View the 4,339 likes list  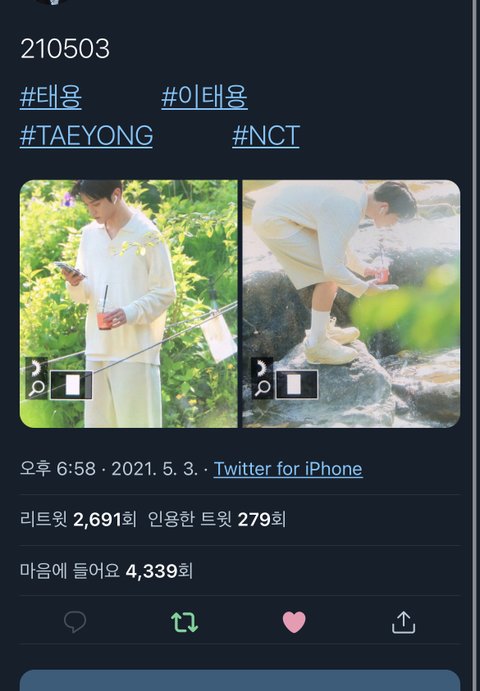[106, 571]
